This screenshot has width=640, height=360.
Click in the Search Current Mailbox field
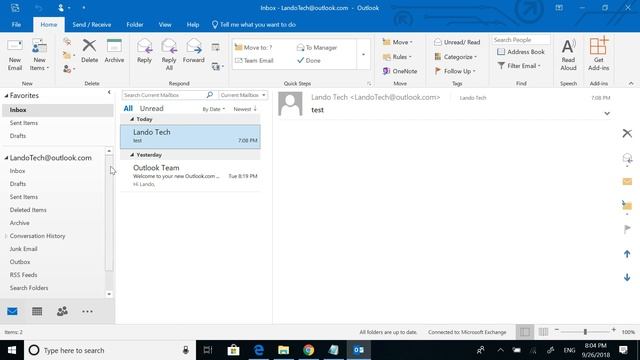(163, 95)
